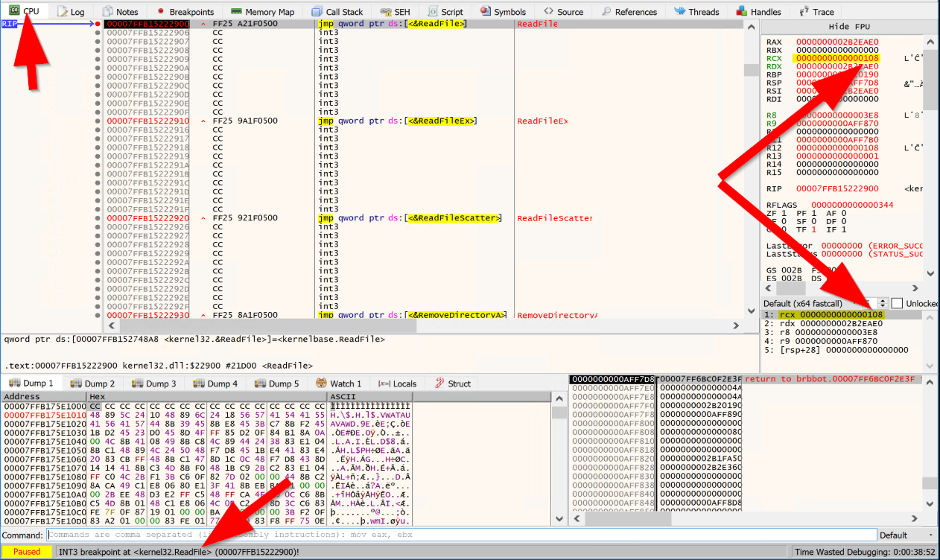
Task: Switch to the Breakpoints tab
Action: (x=185, y=12)
